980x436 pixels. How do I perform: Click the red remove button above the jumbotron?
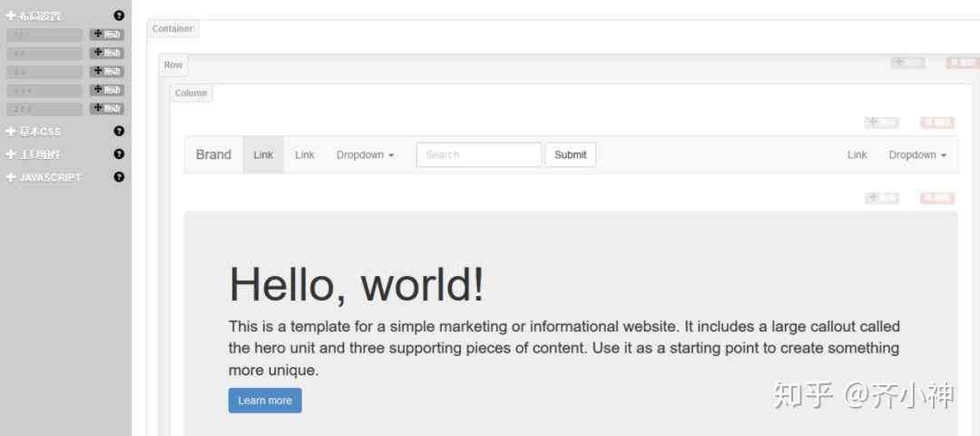[x=936, y=198]
